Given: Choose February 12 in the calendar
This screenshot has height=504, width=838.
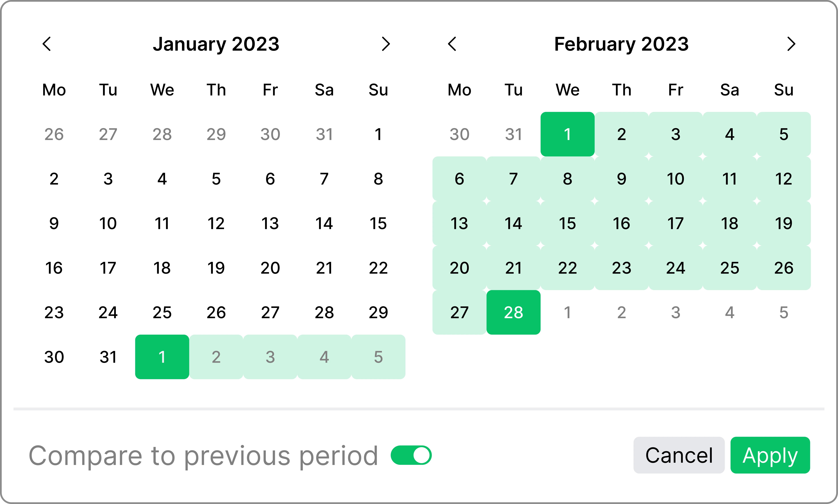Looking at the screenshot, I should (x=784, y=179).
